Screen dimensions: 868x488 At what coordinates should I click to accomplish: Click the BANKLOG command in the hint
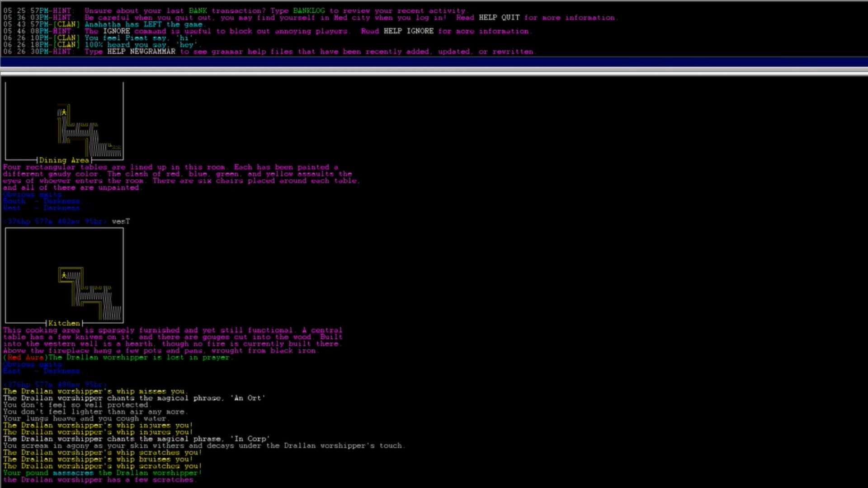tap(309, 10)
